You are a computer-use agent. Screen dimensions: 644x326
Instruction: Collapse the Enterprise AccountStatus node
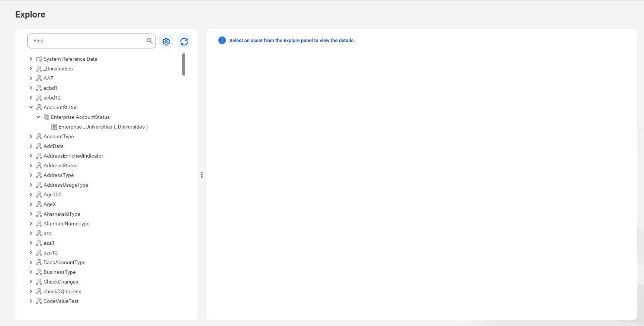[38, 117]
